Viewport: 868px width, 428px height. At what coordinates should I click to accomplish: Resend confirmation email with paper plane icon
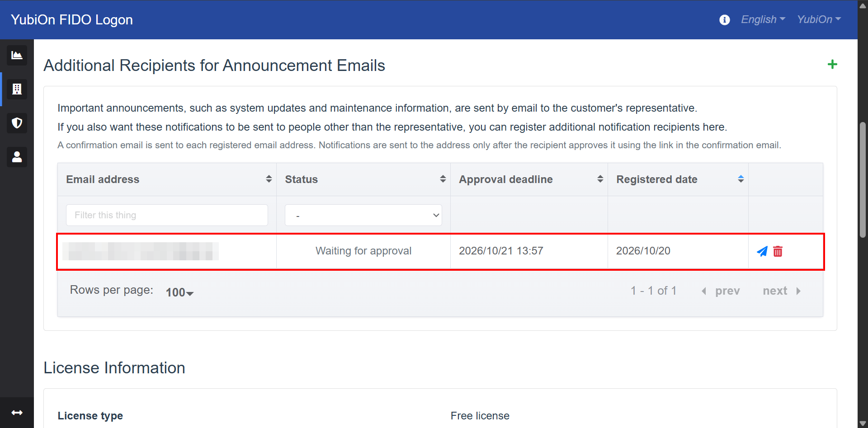tap(762, 251)
